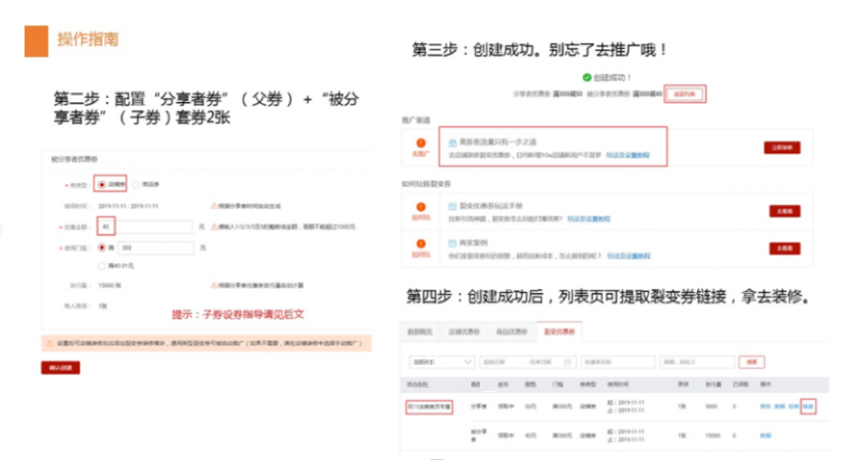Click the threshold input field showing 300
The height and width of the screenshot is (460, 866).
click(156, 248)
